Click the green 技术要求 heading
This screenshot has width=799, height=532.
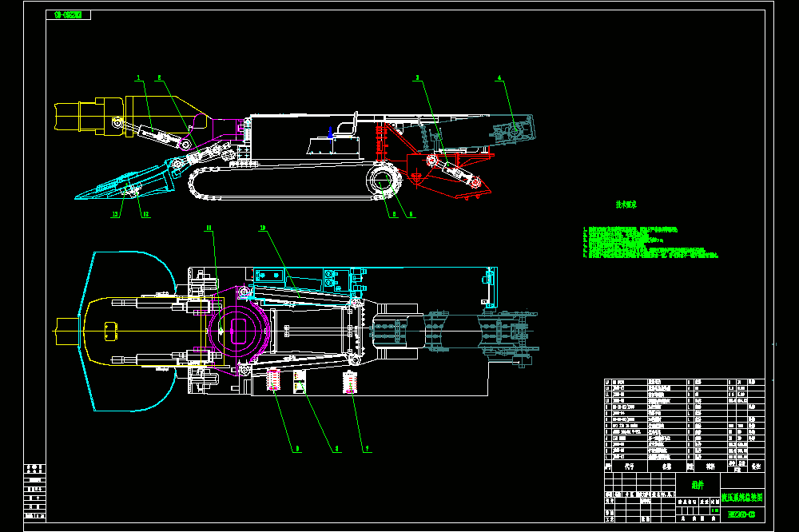(x=626, y=204)
